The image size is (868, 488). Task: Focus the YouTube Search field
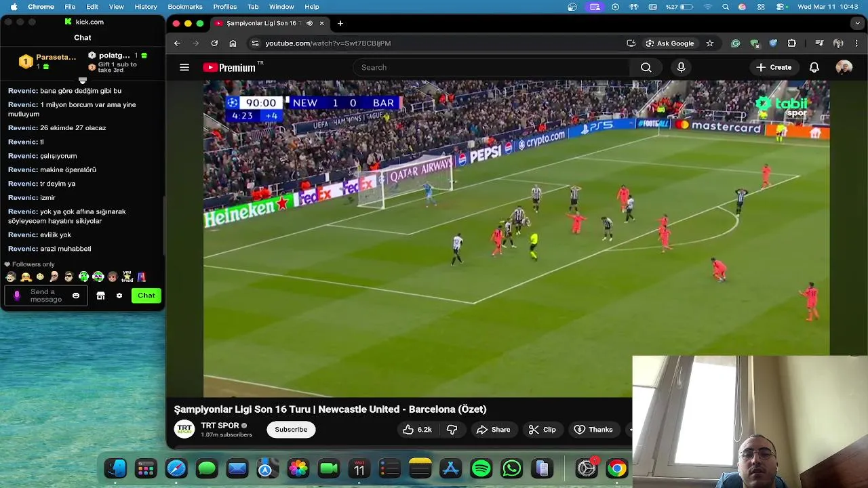(492, 67)
